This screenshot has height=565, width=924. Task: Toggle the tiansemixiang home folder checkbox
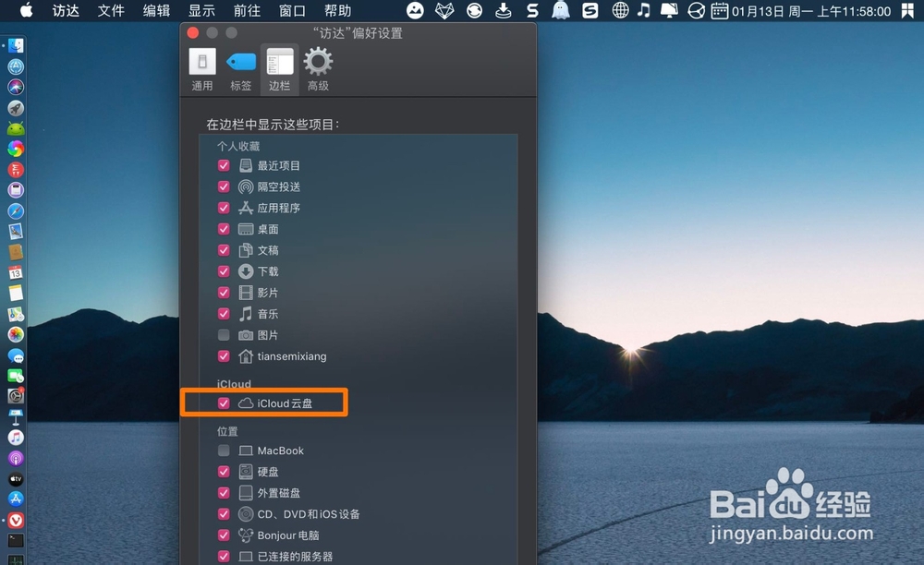point(224,356)
